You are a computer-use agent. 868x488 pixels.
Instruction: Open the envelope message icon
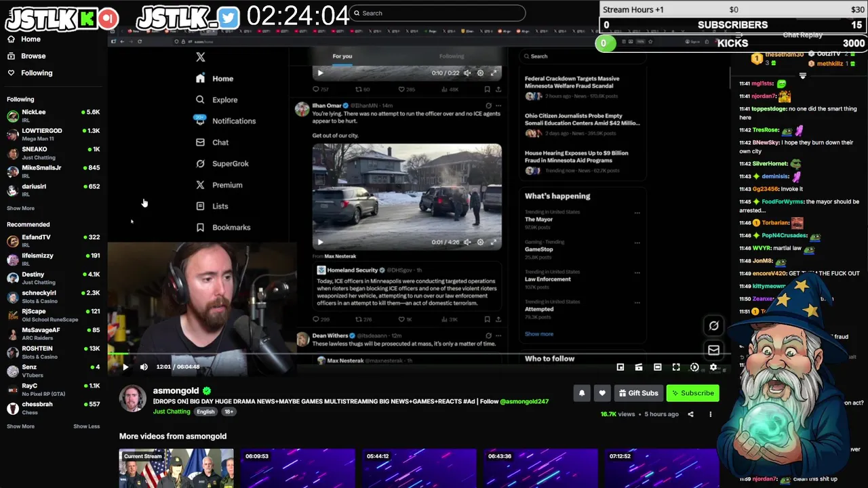(713, 350)
